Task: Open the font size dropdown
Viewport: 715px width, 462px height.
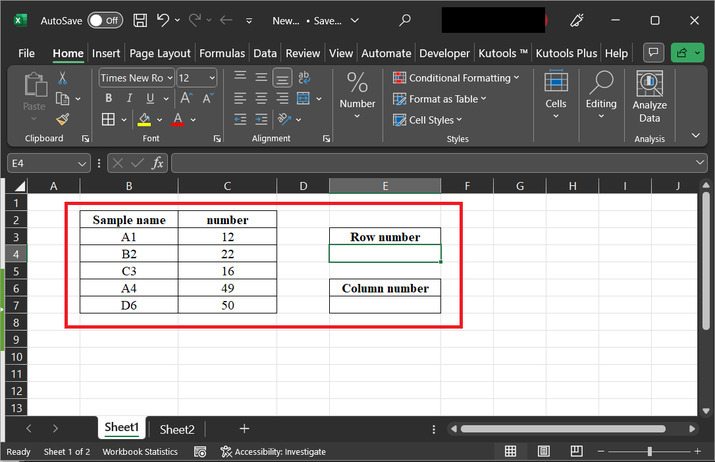Action: pos(210,78)
